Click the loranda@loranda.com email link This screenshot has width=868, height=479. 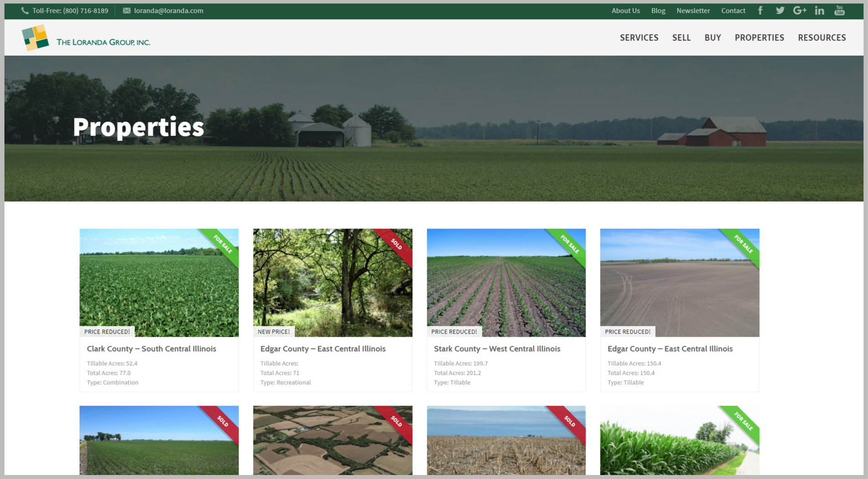169,10
